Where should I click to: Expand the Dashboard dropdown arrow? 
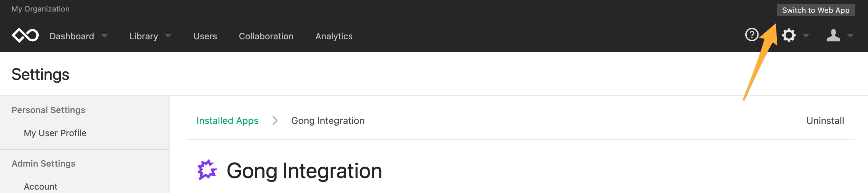click(x=104, y=36)
